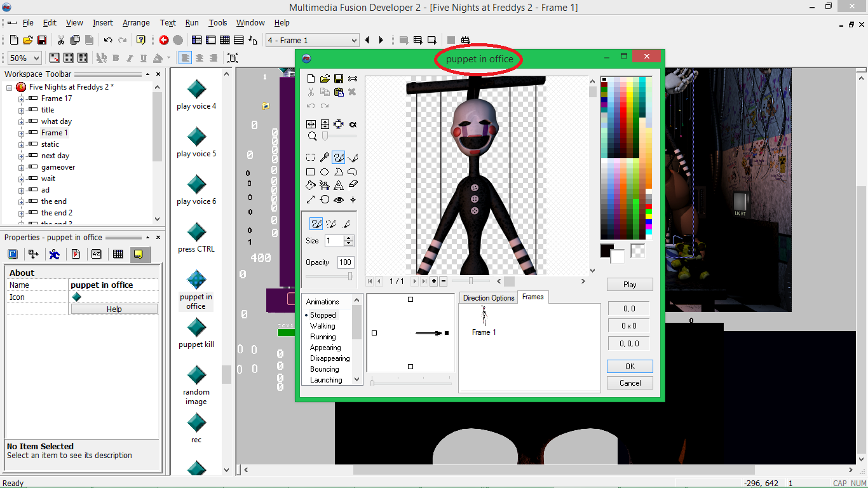Click the action point tool icon
The height and width of the screenshot is (488, 868).
(353, 200)
